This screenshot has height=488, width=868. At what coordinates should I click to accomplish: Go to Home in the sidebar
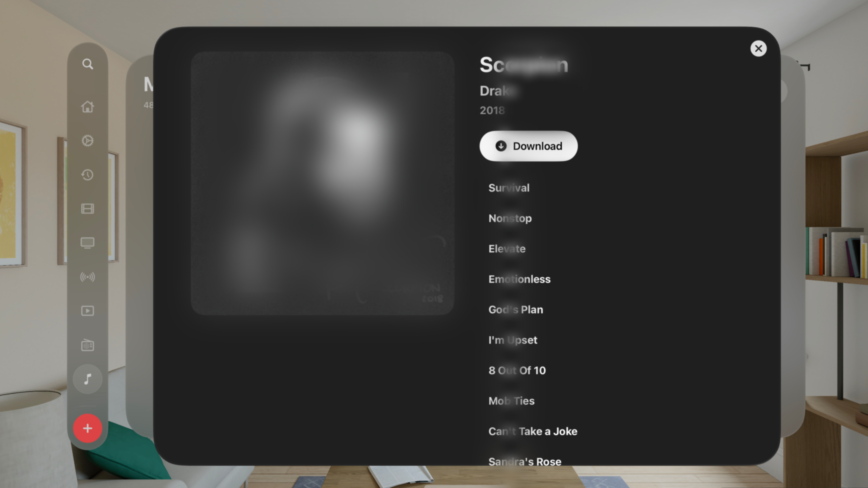(x=88, y=107)
